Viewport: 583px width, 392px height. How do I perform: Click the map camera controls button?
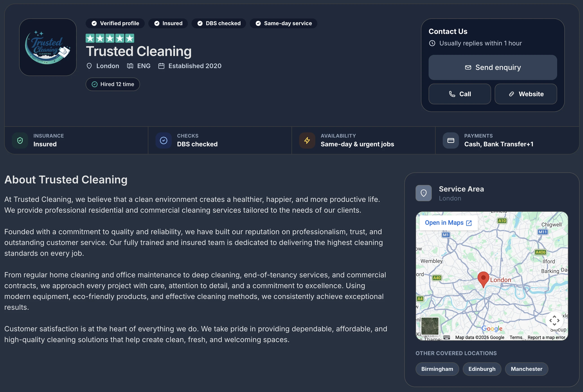(554, 320)
